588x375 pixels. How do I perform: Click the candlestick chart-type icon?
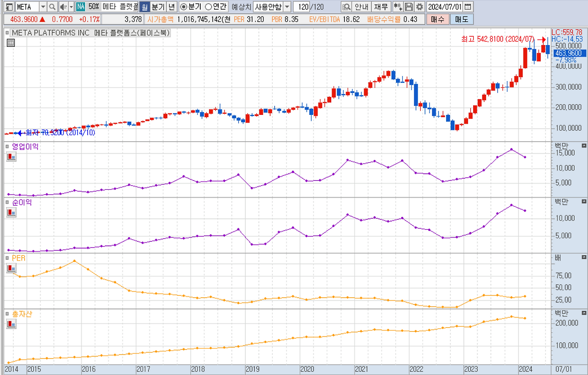point(398,7)
